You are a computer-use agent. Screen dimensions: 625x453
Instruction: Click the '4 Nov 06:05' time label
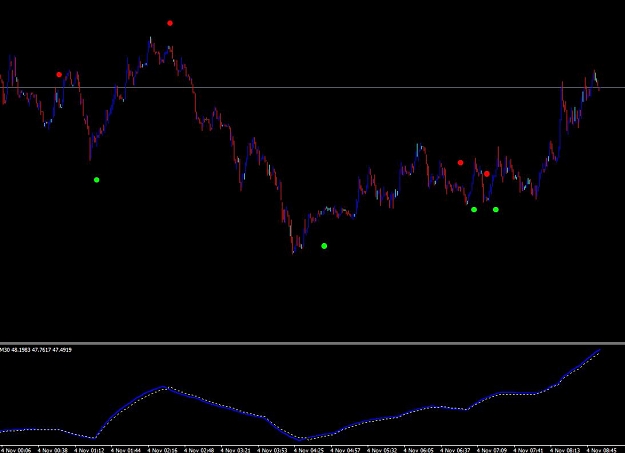point(419,450)
